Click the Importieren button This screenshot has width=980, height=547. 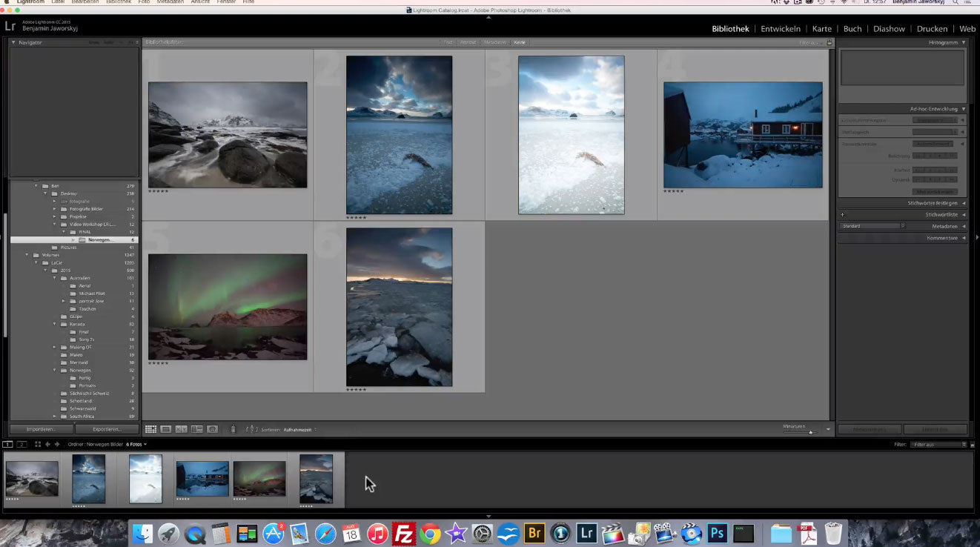42,429
